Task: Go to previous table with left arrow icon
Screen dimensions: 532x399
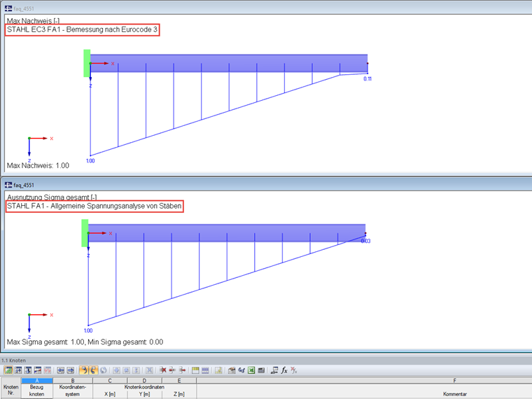Action: (x=61, y=370)
